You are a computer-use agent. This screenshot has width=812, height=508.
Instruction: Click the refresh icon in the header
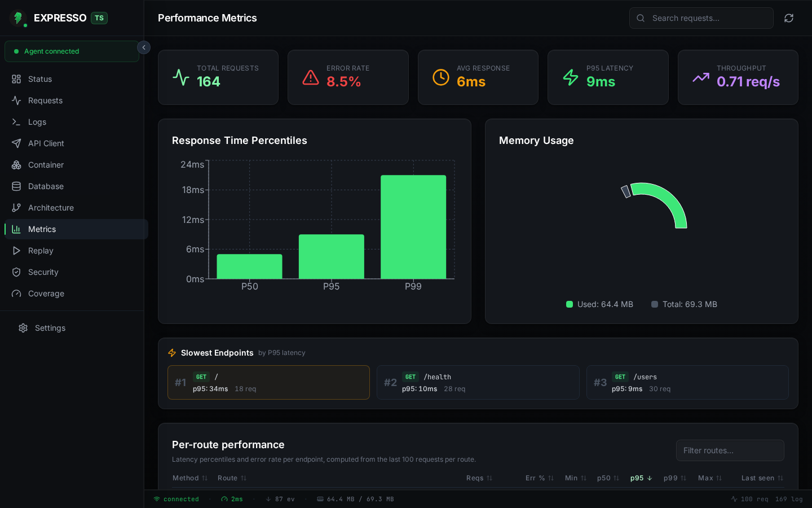coord(789,18)
